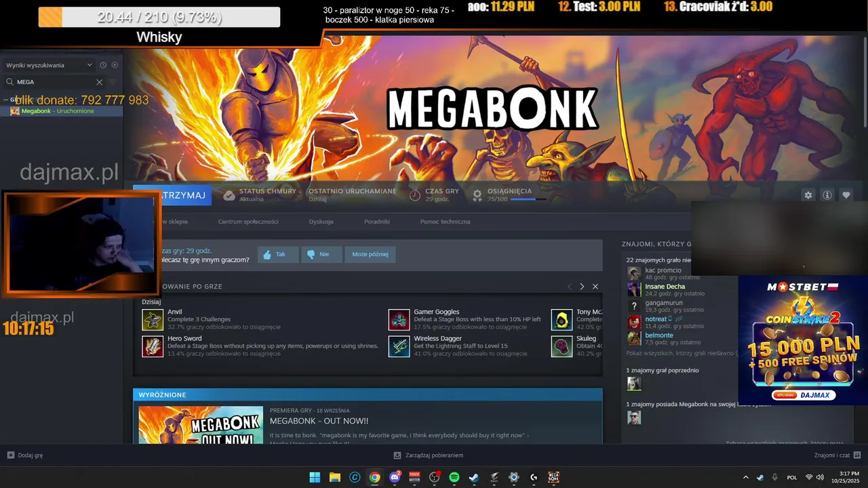Show hidden system tray icons chevron
This screenshot has height=488, width=868.
tap(746, 477)
